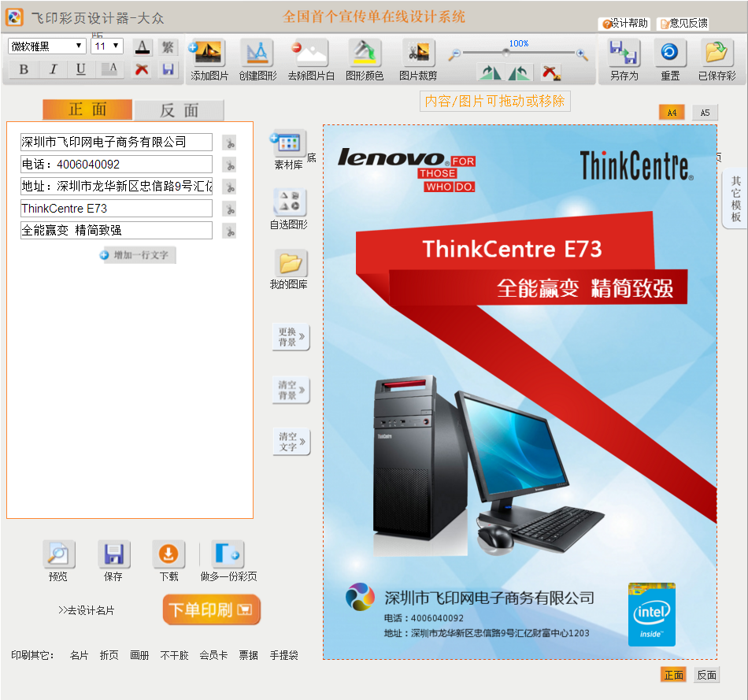
Task: Click the Add Picture (添加图片) icon
Action: coord(209,54)
